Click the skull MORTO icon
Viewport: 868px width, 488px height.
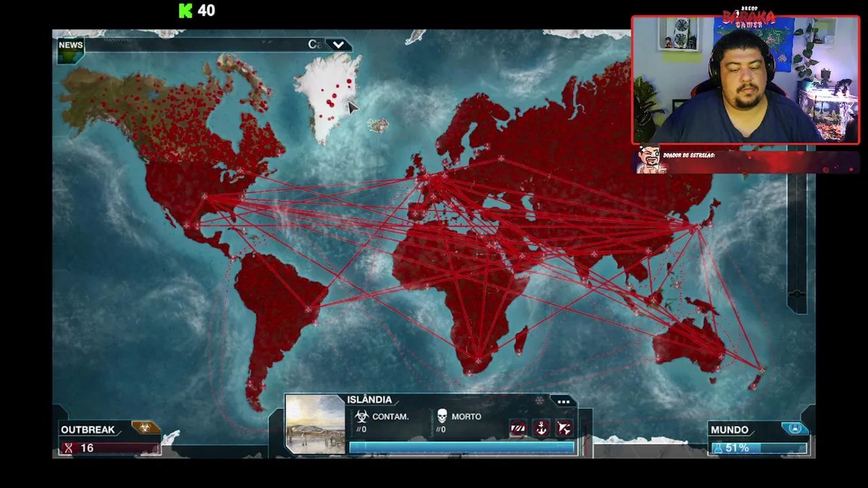click(442, 416)
